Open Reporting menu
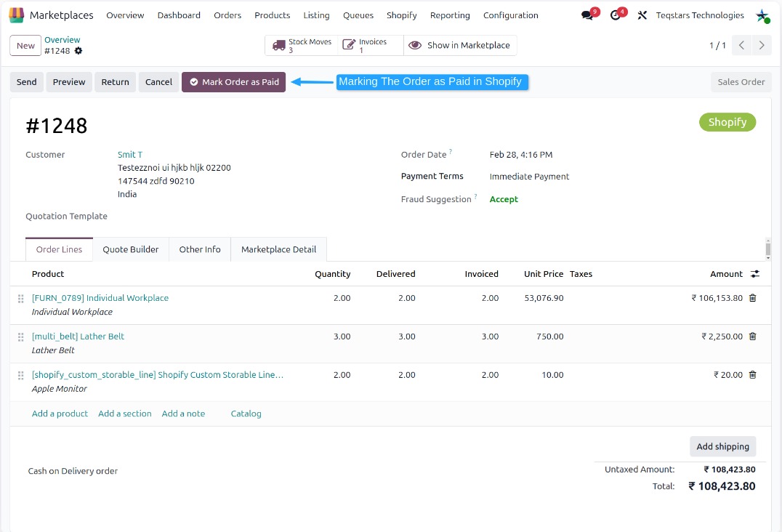This screenshot has height=532, width=782. click(x=450, y=15)
